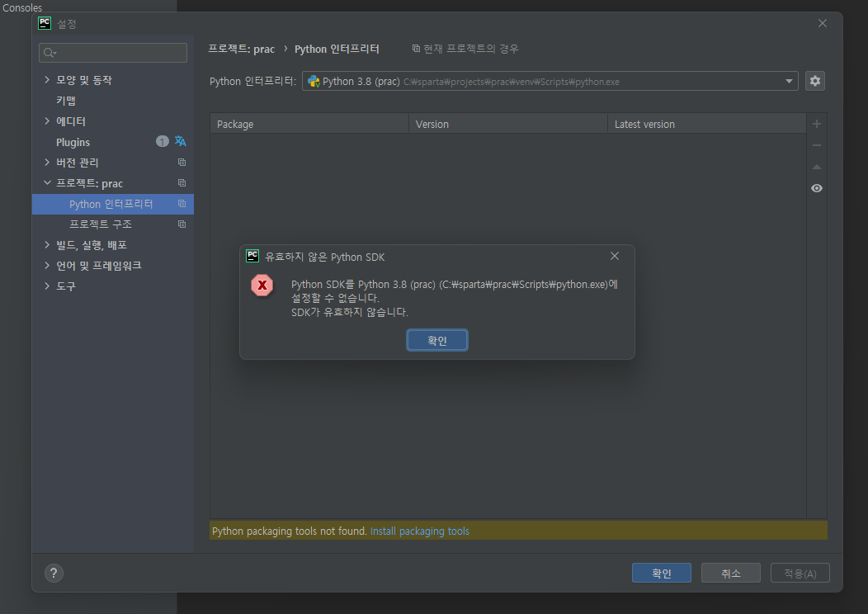Screen dimensions: 868x614
Task: Click Install packaging tools link
Action: [x=420, y=531]
